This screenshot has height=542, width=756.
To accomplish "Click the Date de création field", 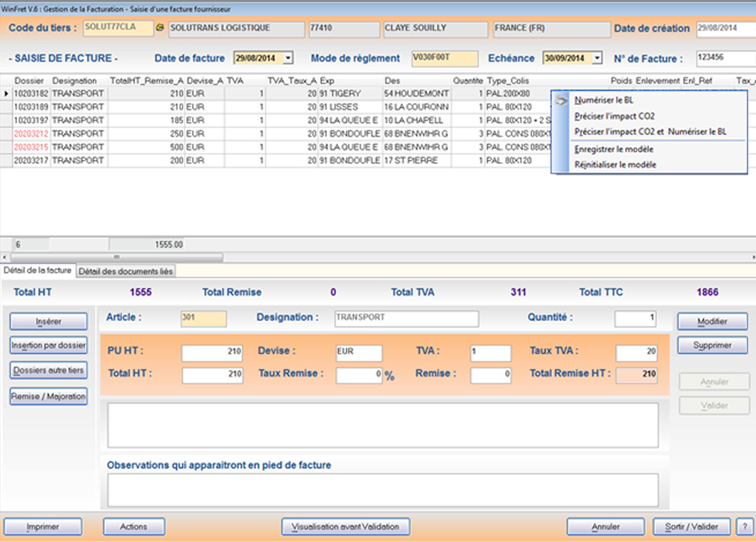I will coord(726,29).
